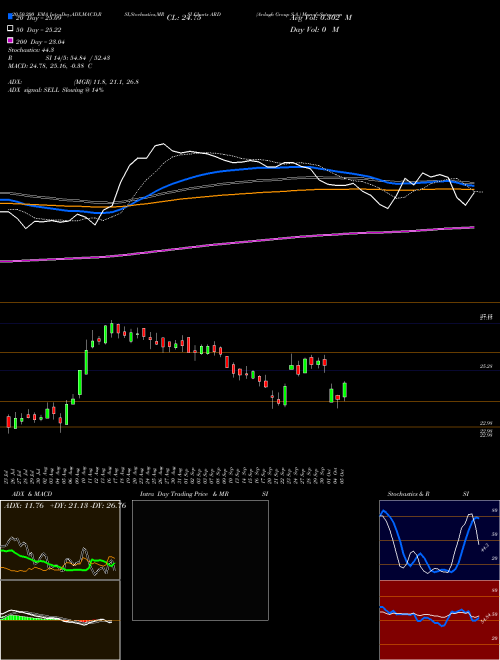Click the 'ADX & MACD' panel title

pos(32,494)
